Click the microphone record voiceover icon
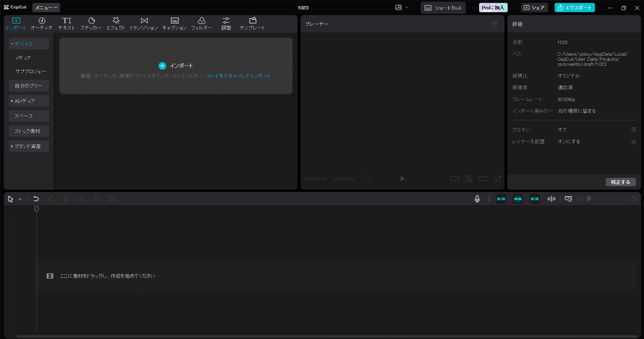644x339 pixels. [477, 199]
